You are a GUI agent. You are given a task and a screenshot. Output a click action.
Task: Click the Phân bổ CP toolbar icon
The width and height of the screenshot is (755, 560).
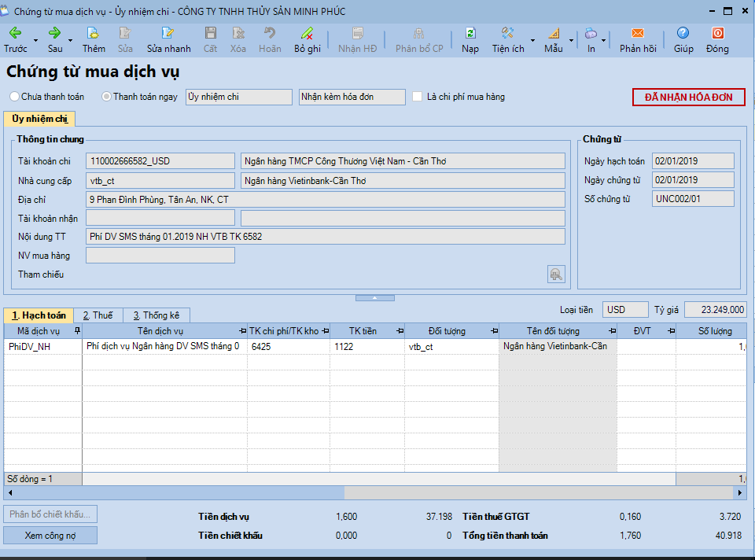tap(419, 33)
